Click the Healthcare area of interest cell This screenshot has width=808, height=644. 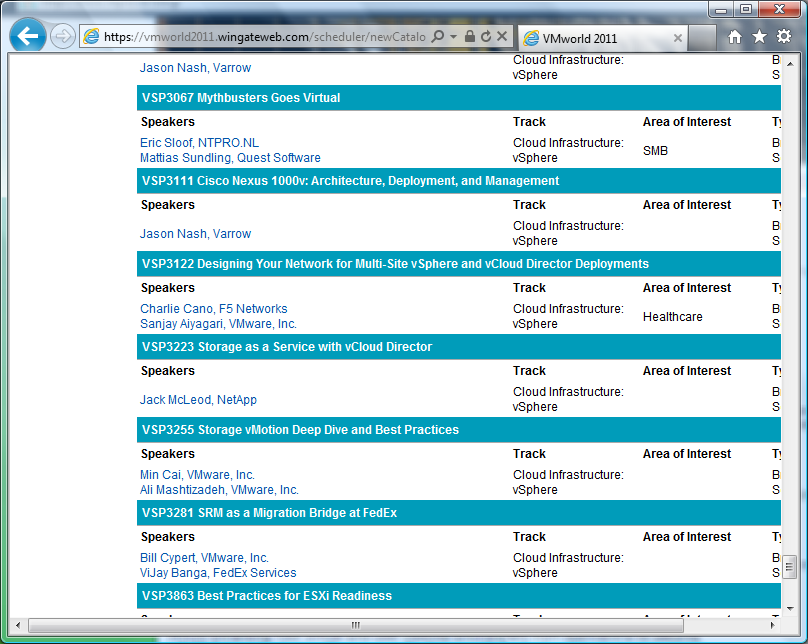tap(672, 316)
